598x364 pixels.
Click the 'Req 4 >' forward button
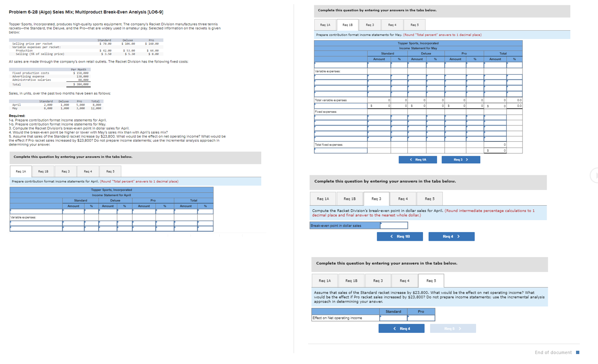tap(451, 236)
